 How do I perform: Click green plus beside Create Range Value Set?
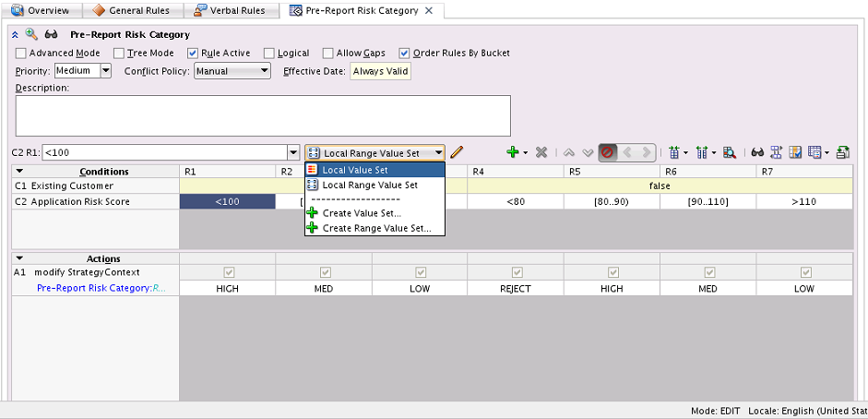[x=313, y=227]
